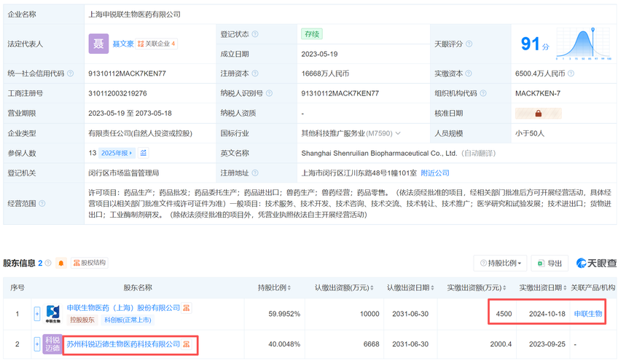Sort by 认缴出资额(万元) column

pyautogui.click(x=344, y=288)
